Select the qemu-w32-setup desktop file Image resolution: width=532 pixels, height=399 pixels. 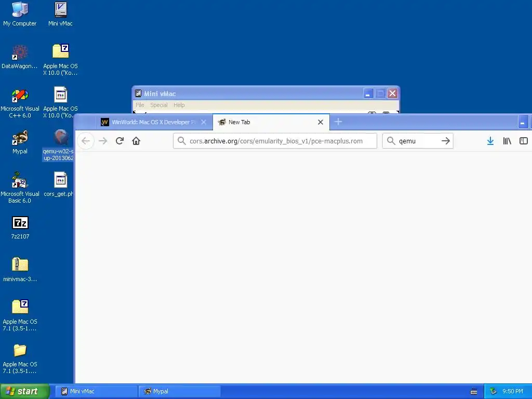[x=58, y=145]
